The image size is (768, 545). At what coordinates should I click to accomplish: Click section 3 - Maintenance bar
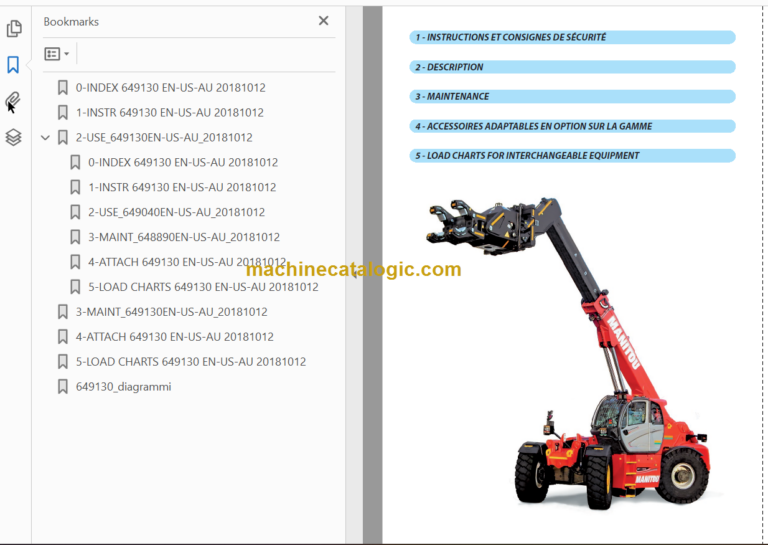point(572,96)
